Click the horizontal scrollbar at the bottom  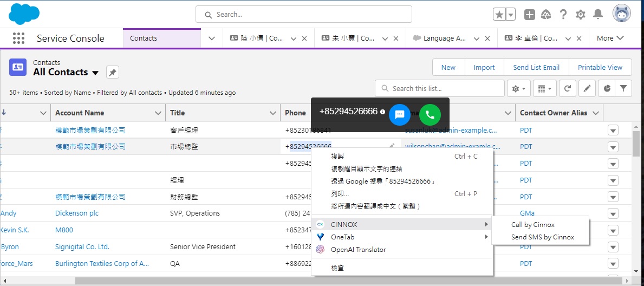325,281
